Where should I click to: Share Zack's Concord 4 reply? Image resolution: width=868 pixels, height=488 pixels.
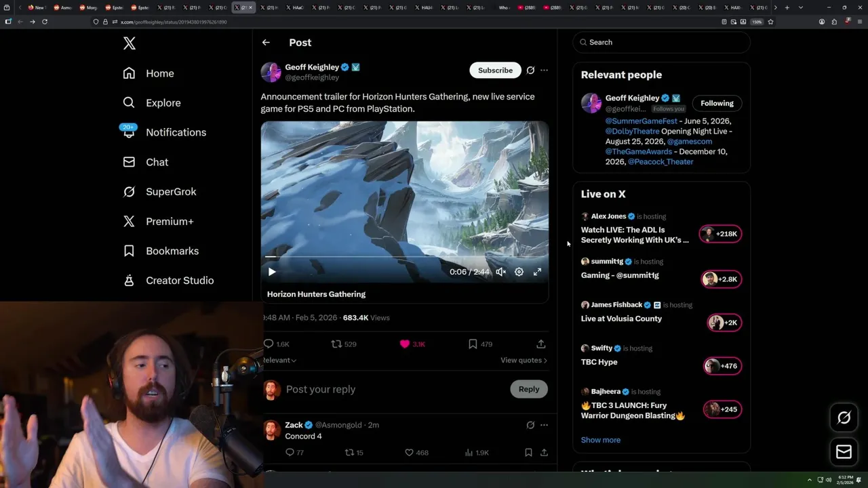coord(544,452)
